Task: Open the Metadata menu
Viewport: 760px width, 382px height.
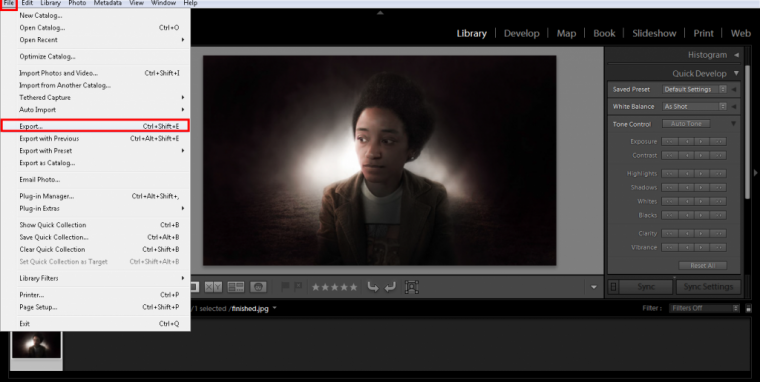Action: click(108, 3)
